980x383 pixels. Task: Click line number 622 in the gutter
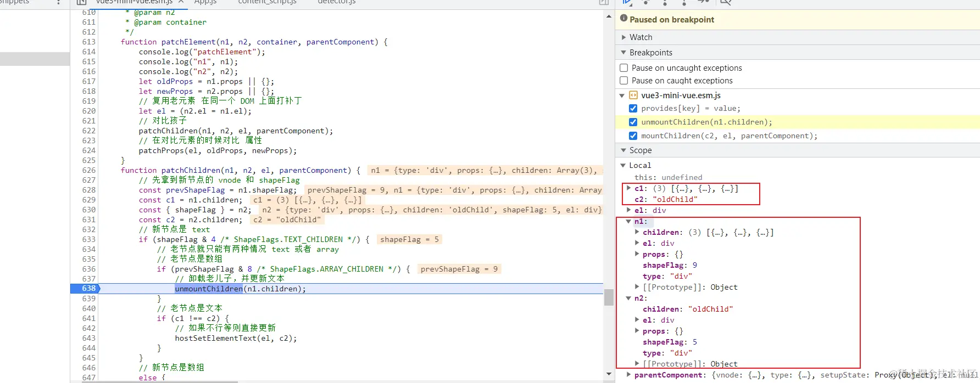[89, 131]
